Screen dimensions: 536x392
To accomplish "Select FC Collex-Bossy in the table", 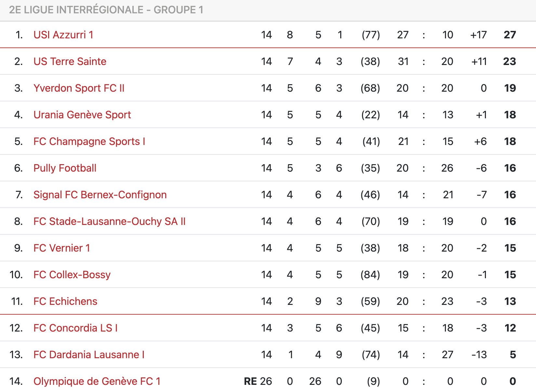I will coord(72,275).
